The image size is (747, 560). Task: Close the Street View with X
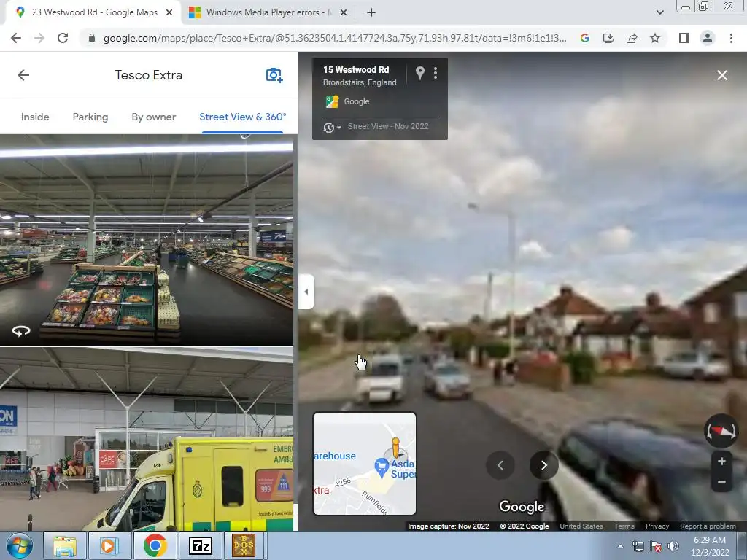tap(721, 75)
